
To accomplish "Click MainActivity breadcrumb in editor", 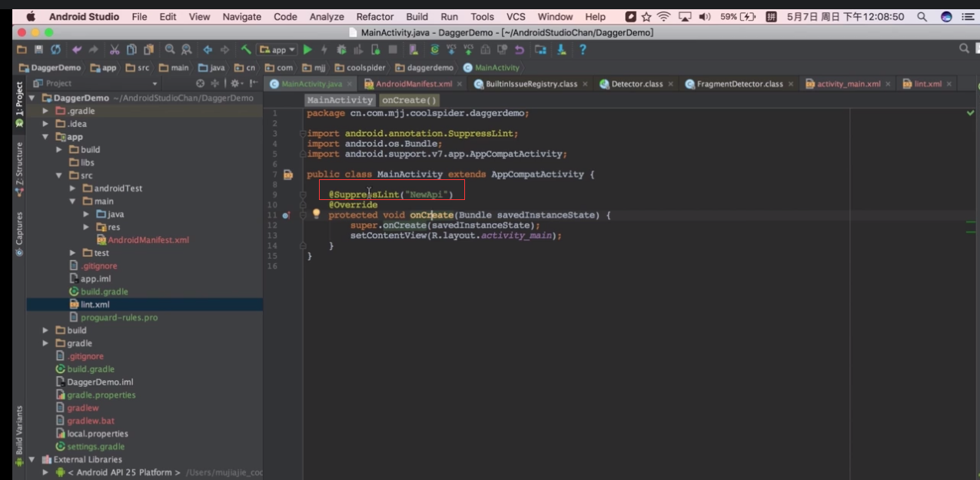I will [340, 100].
